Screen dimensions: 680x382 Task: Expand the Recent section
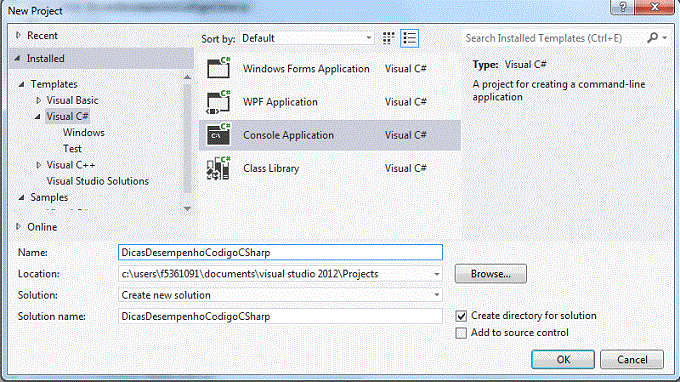(18, 35)
